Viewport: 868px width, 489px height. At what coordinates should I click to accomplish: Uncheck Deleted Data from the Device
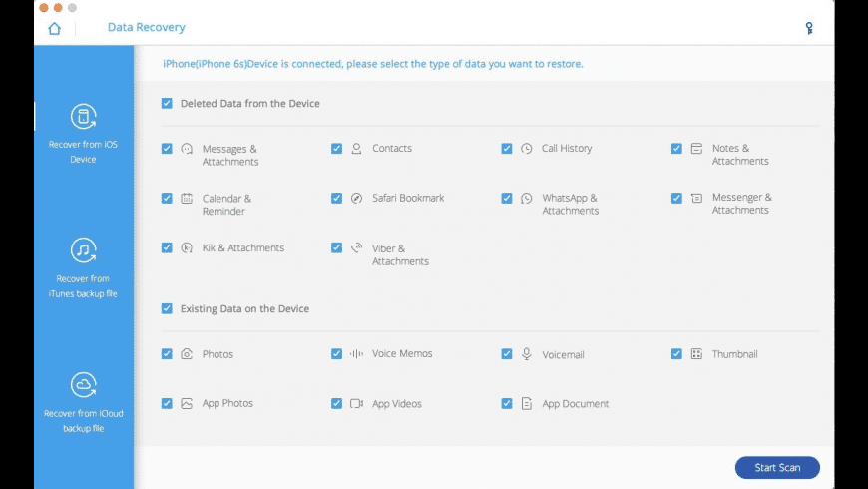point(167,103)
